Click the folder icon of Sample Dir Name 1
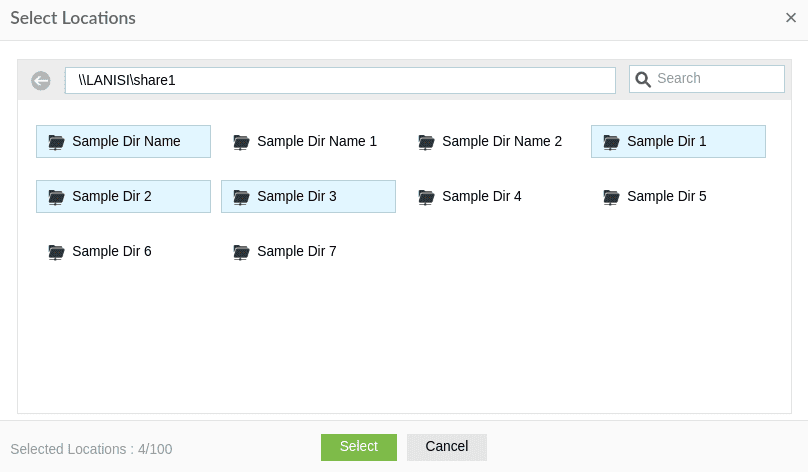 241,142
